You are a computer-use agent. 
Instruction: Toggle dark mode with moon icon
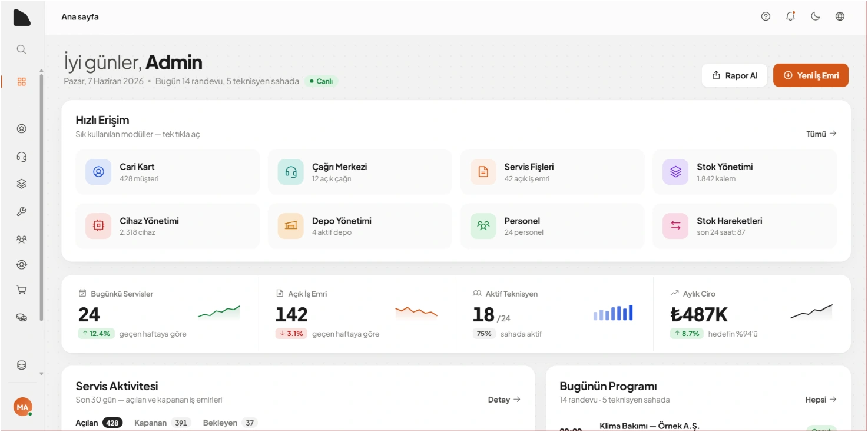(x=815, y=16)
